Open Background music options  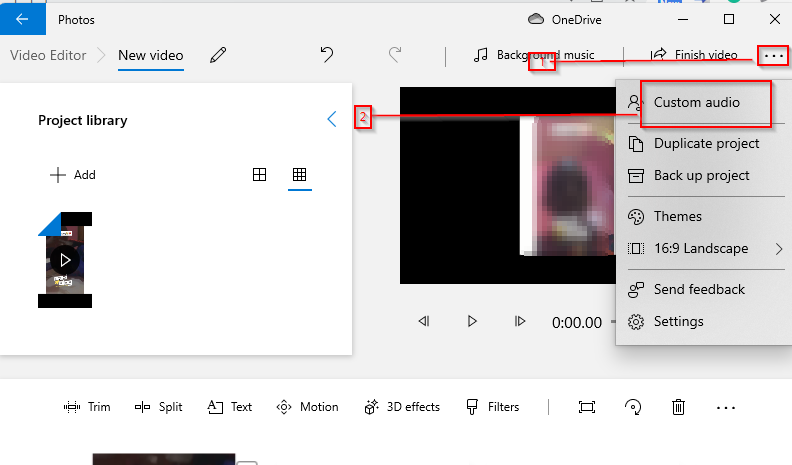click(534, 55)
